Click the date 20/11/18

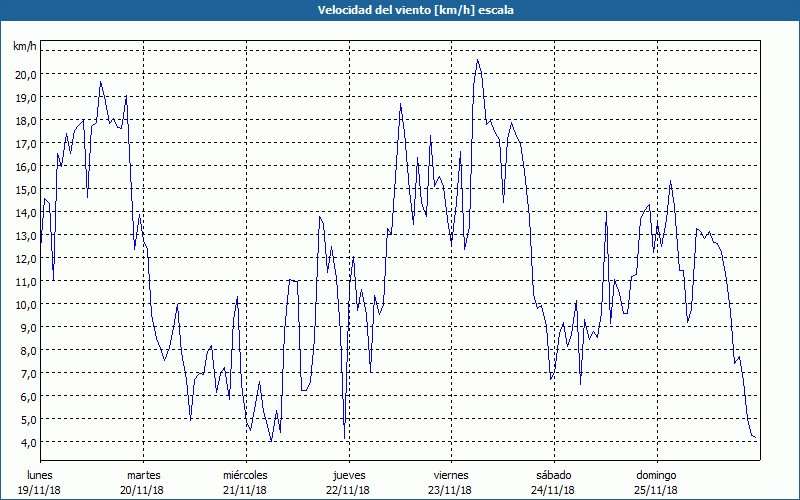(142, 490)
